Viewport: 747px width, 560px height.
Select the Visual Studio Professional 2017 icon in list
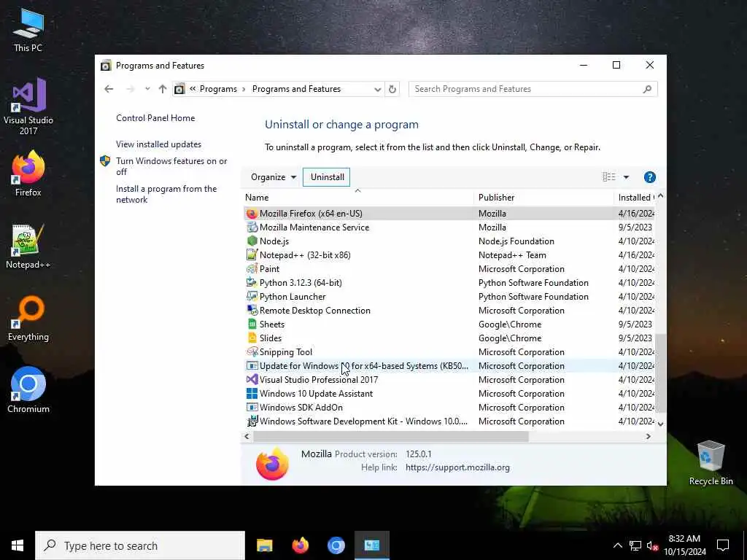[x=252, y=379]
